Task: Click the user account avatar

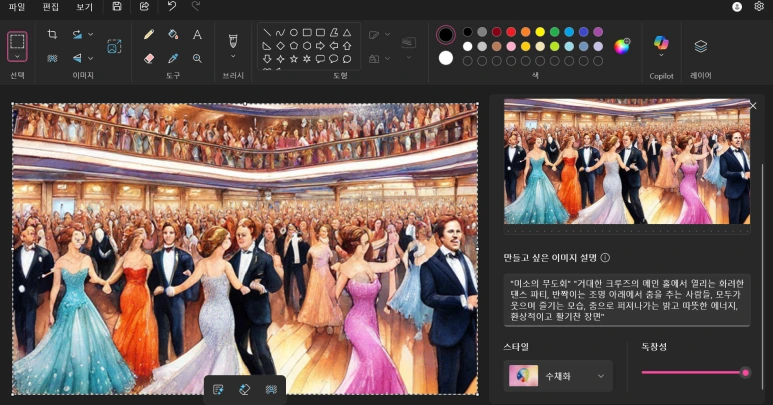Action: (737, 6)
